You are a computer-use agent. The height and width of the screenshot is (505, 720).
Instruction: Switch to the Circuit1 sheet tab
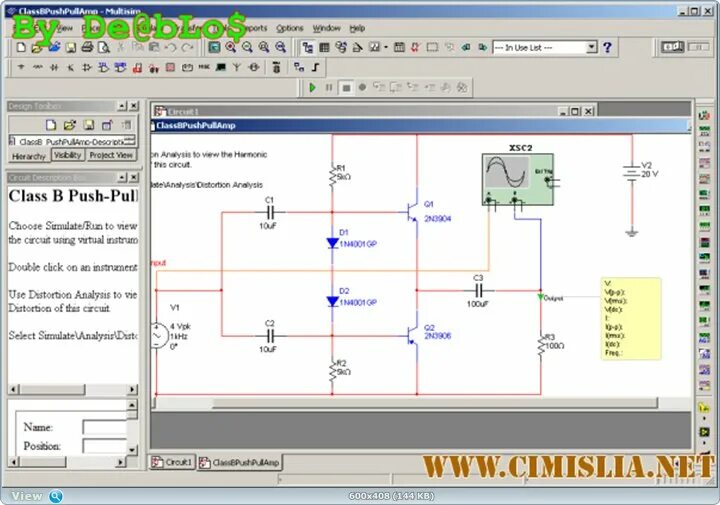click(172, 462)
